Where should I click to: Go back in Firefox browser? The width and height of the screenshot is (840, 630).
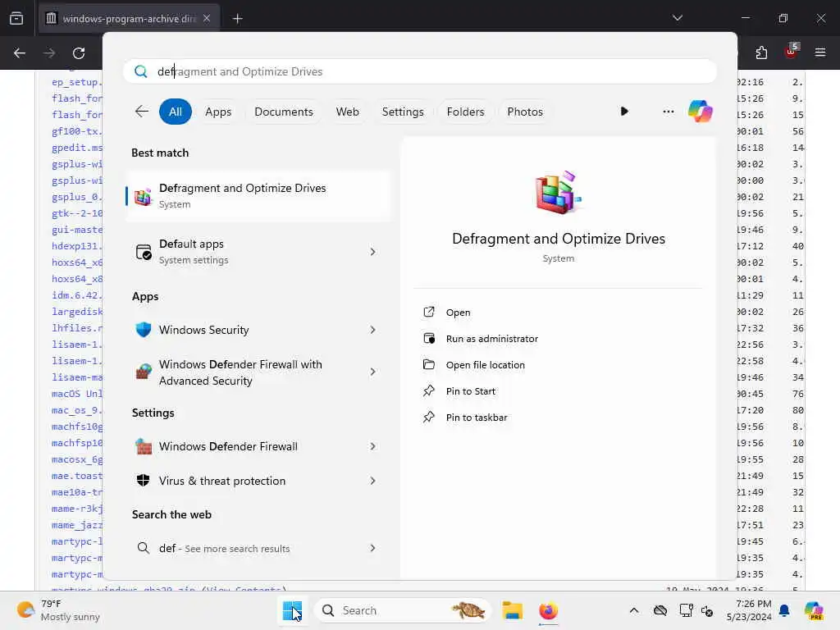[x=20, y=53]
